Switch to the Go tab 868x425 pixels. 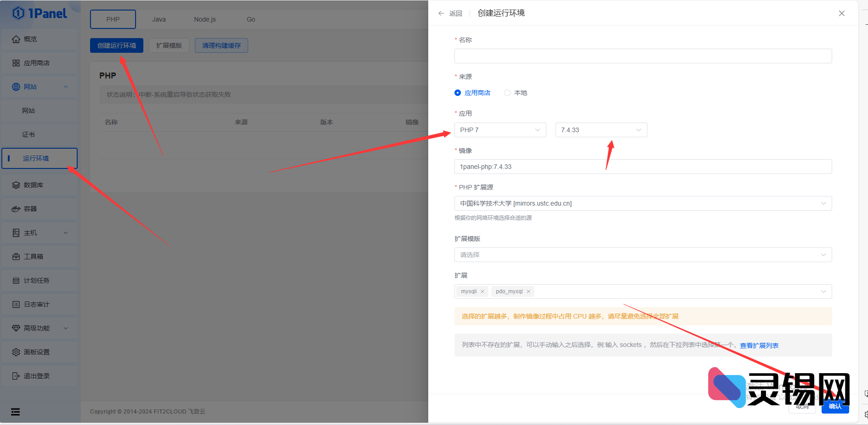tap(251, 19)
